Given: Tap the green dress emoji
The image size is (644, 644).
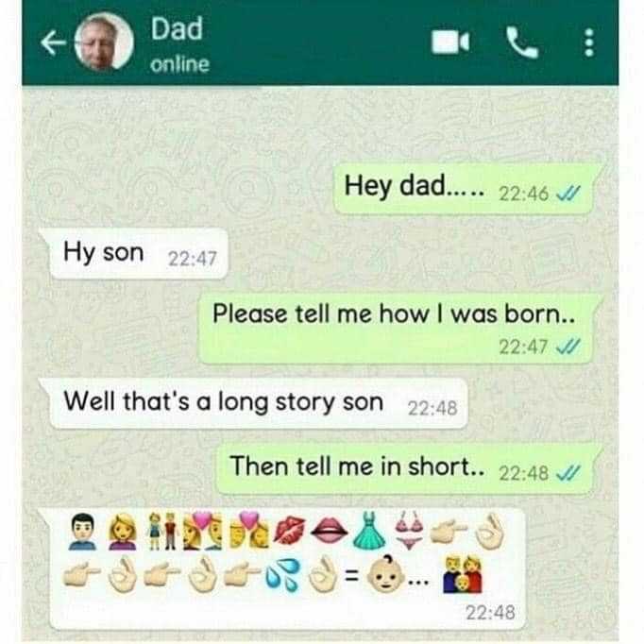Looking at the screenshot, I should [369, 531].
